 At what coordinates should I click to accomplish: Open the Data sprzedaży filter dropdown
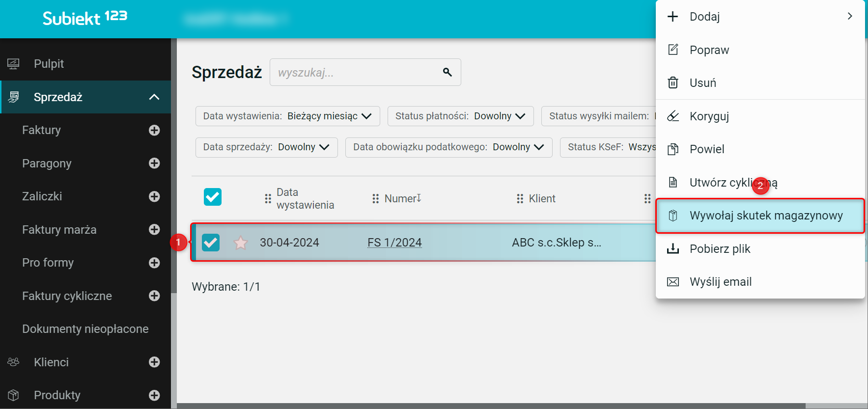tap(267, 147)
